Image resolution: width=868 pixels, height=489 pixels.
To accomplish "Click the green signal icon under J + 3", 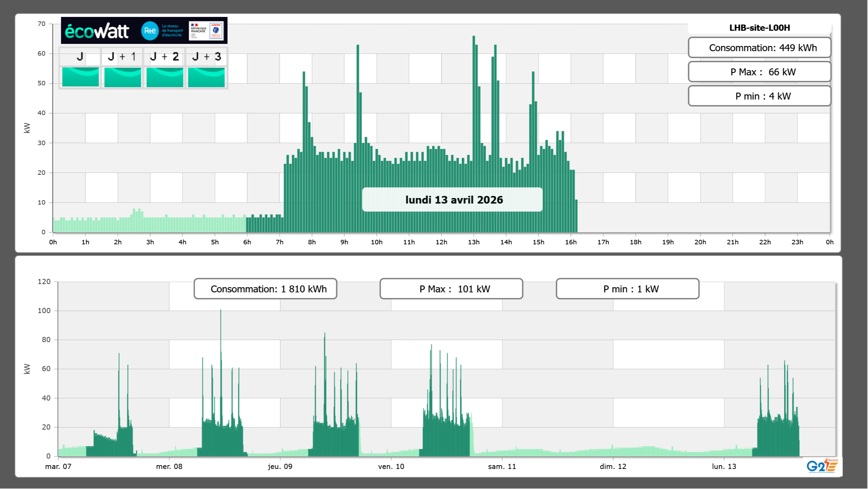I will 206,77.
